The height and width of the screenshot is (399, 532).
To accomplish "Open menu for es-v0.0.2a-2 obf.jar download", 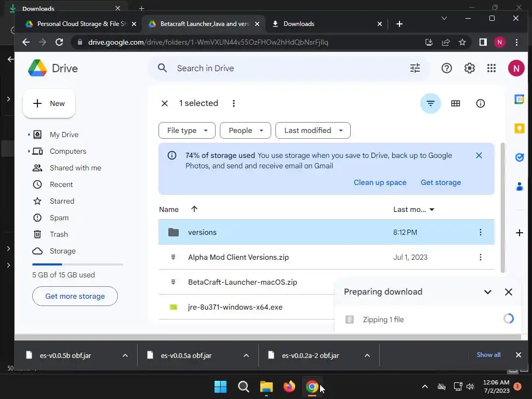I will (x=367, y=355).
